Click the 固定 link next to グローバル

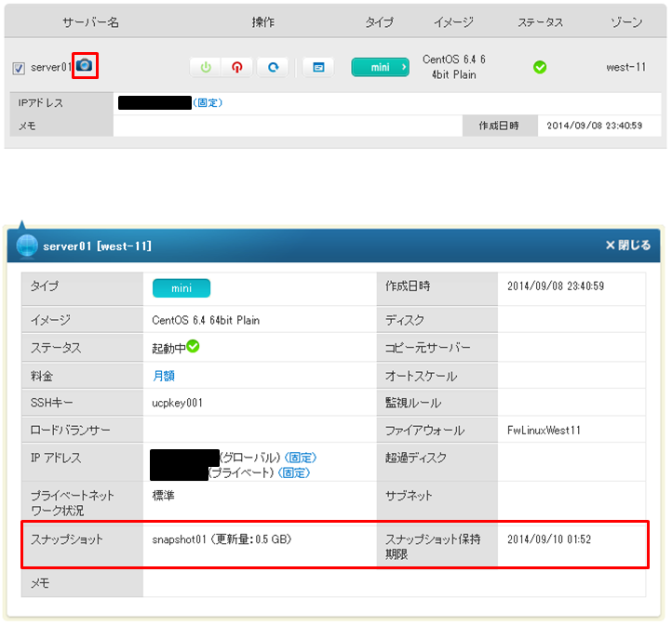click(x=300, y=458)
